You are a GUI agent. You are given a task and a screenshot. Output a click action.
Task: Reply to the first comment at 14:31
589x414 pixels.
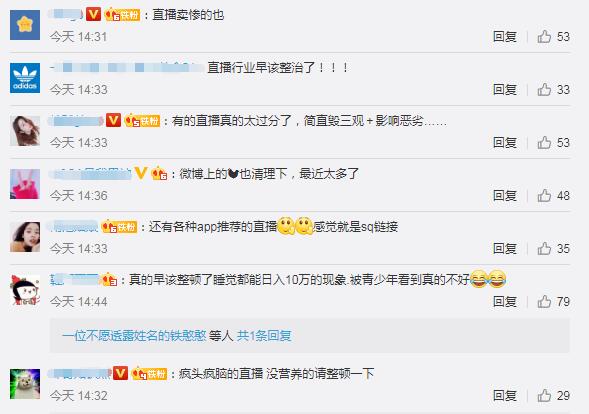coord(505,37)
